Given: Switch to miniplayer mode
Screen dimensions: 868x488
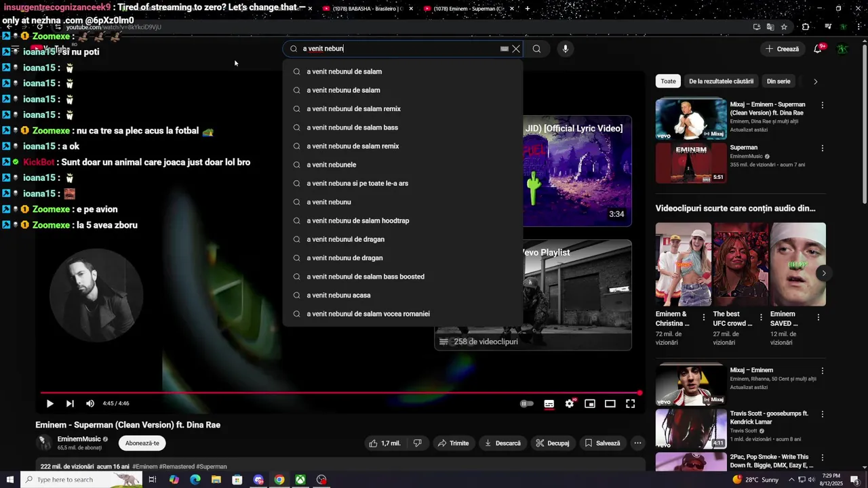Looking at the screenshot, I should point(590,403).
